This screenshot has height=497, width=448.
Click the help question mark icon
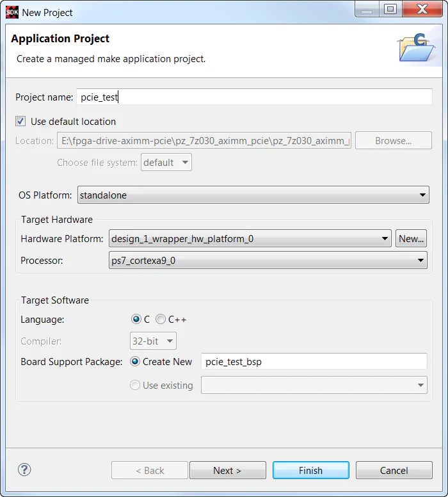pos(24,470)
